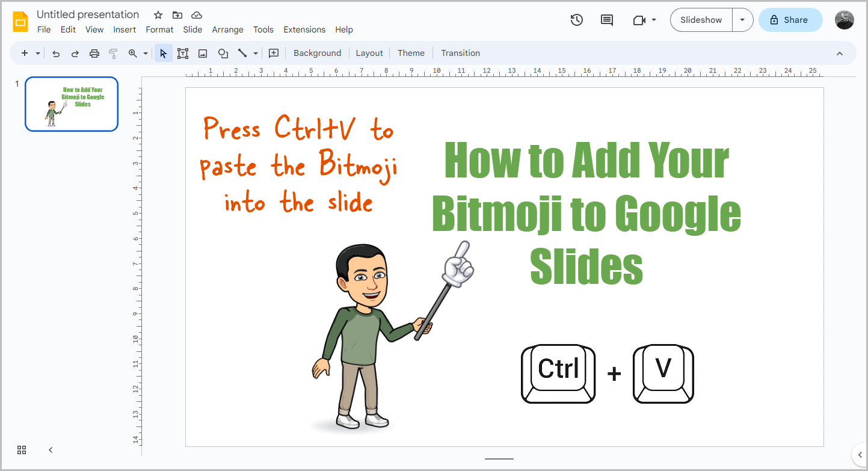Open the Help menu
868x471 pixels.
(344, 29)
